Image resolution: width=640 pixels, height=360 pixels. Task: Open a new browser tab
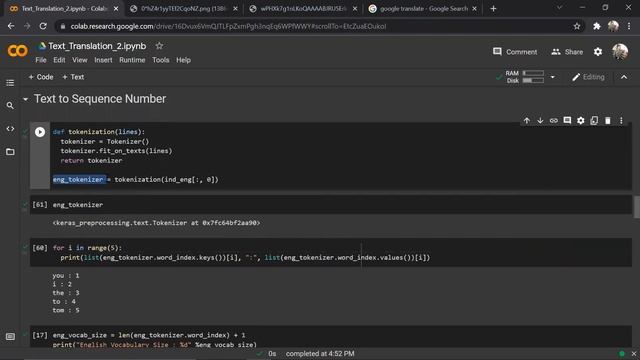pyautogui.click(x=493, y=8)
